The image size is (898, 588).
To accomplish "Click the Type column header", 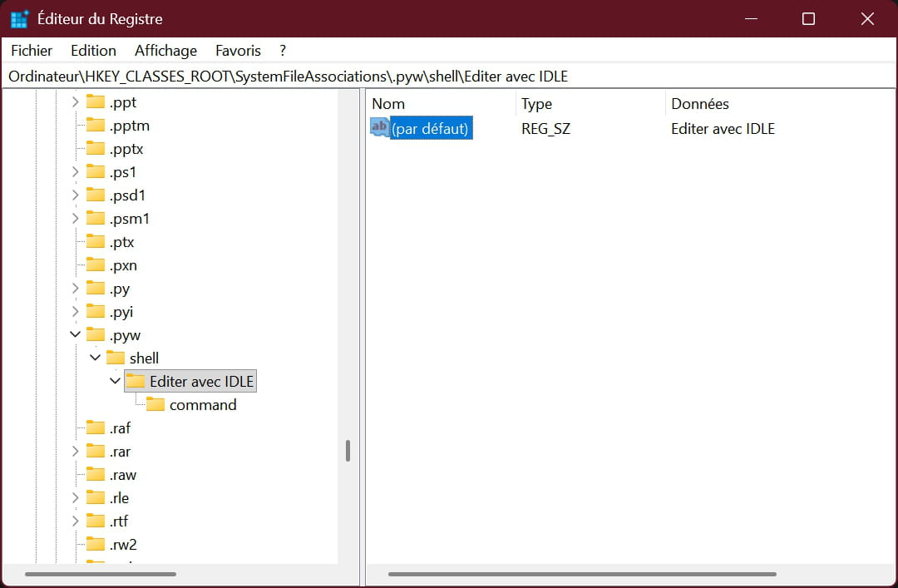I will coord(590,104).
